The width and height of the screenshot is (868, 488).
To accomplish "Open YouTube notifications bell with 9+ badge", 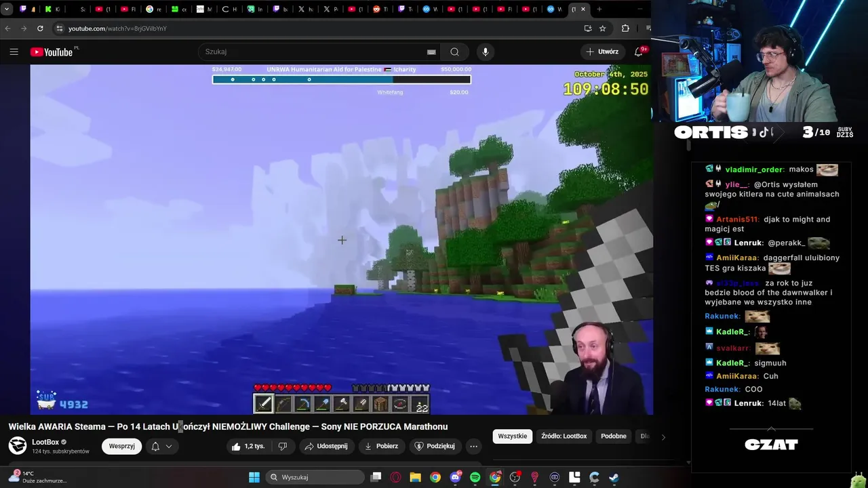I will point(639,52).
